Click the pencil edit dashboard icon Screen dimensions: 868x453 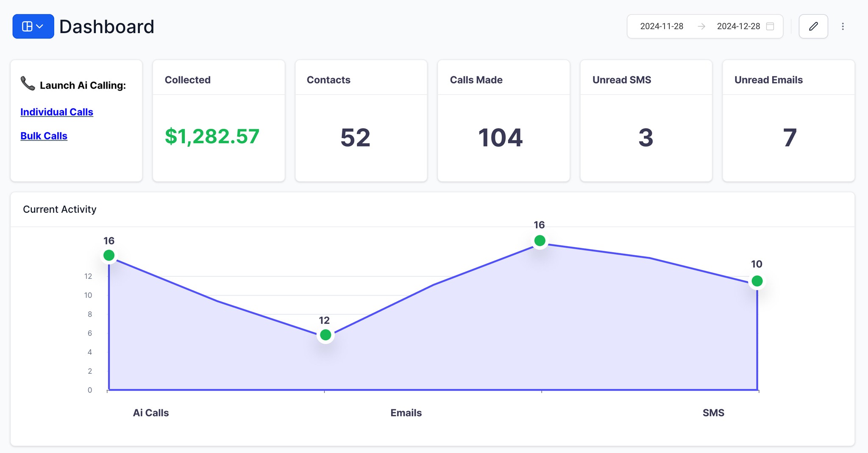813,26
